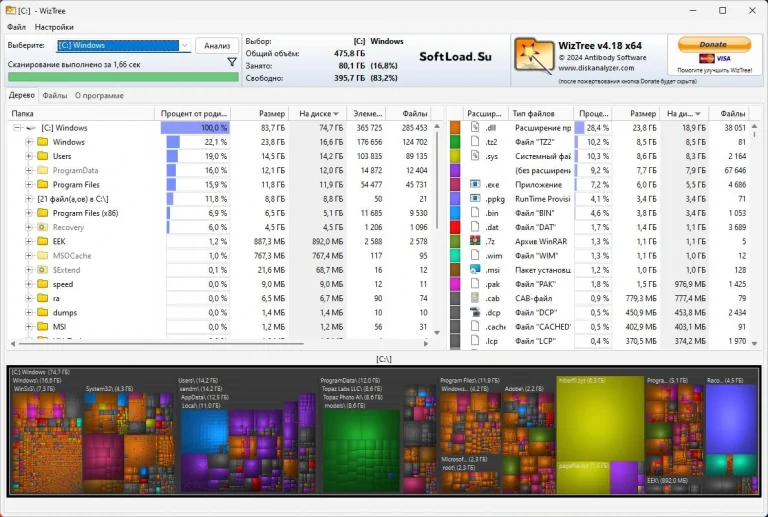
Task: Sort by Расширение column header
Action: point(484,114)
